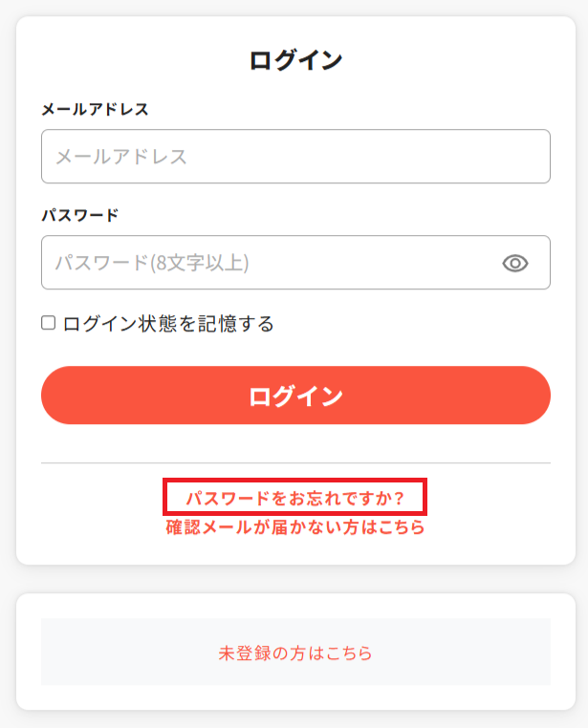
Task: Focus the パスワード(8文字以上) input field
Action: (268, 263)
